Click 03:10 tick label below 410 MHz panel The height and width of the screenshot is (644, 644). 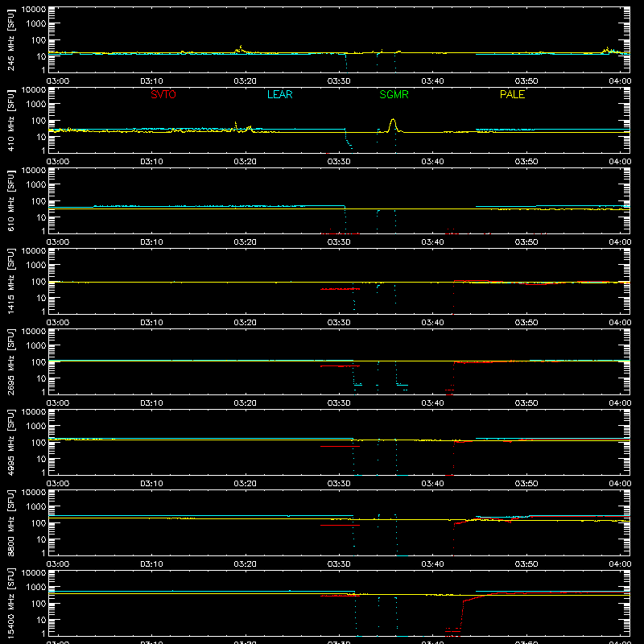point(151,162)
